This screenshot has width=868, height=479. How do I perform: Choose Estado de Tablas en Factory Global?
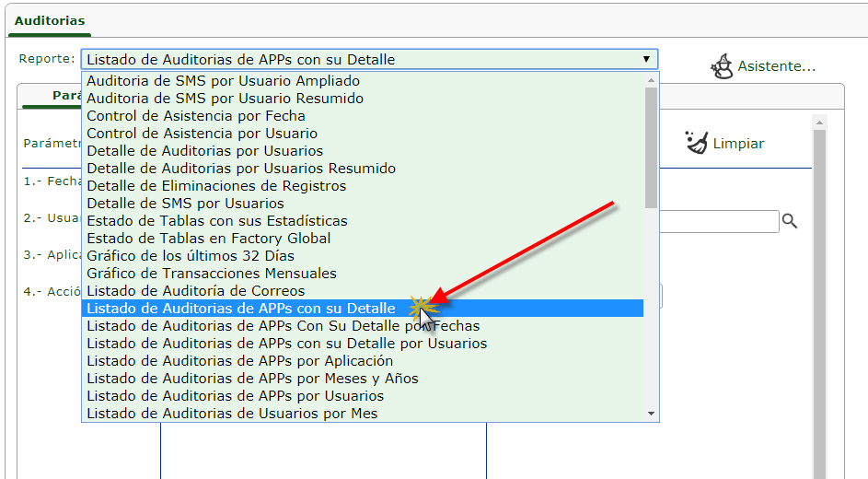[x=362, y=239]
